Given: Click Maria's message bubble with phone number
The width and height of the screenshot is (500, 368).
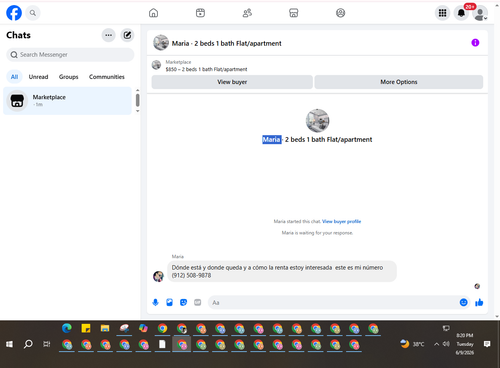Looking at the screenshot, I should (x=282, y=271).
